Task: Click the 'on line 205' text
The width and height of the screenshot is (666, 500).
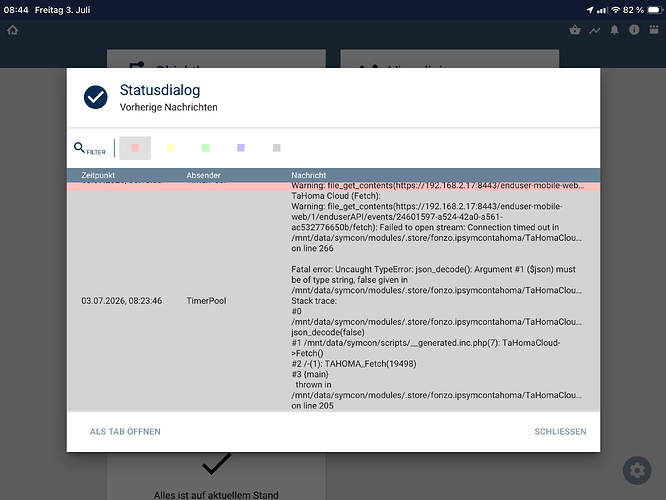Action: click(312, 406)
